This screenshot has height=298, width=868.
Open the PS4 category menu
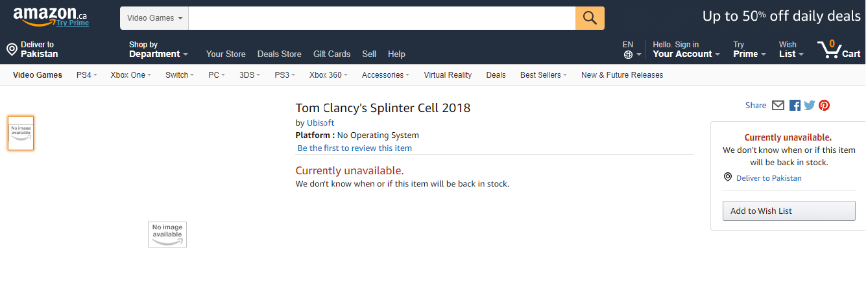point(86,75)
